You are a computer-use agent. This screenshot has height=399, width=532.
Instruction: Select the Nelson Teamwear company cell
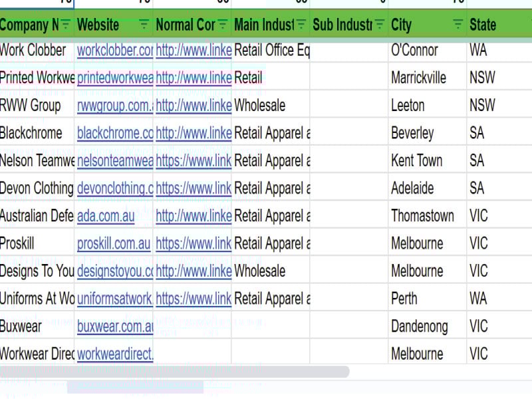tap(37, 160)
